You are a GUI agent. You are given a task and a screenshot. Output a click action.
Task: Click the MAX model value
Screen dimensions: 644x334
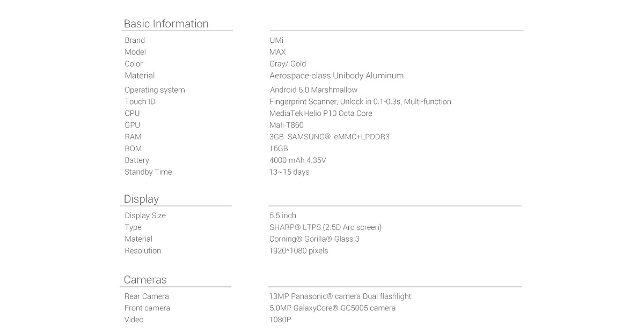(277, 52)
